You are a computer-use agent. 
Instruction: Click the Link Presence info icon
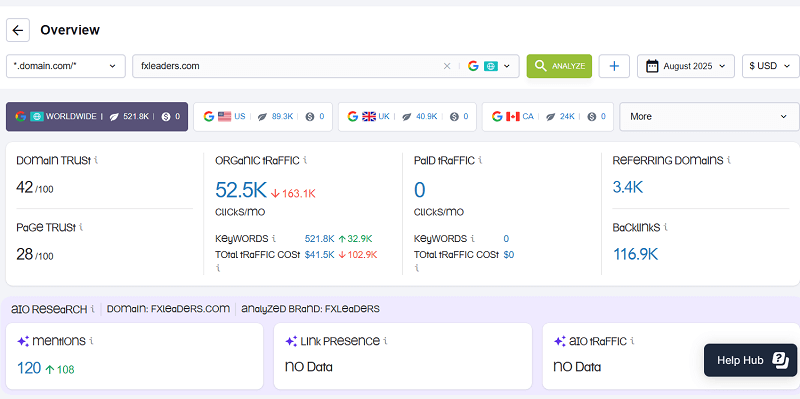[385, 341]
